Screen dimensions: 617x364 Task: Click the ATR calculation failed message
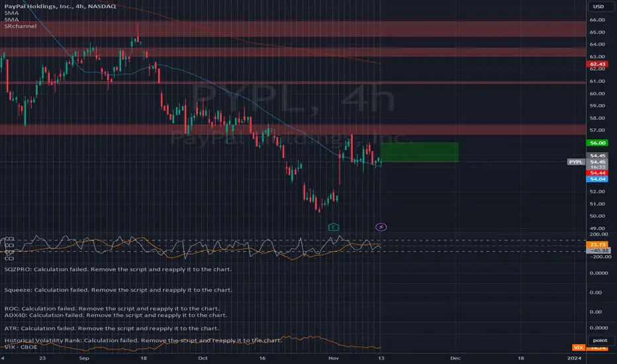(x=112, y=328)
